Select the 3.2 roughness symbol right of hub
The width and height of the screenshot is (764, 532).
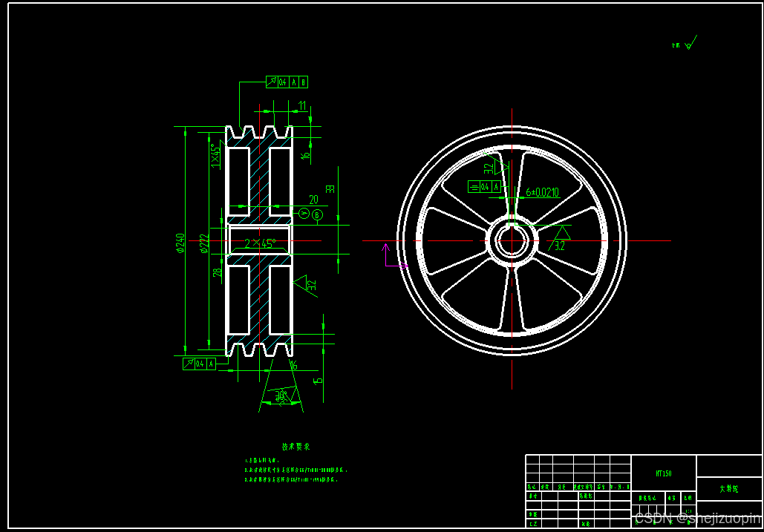[559, 239]
